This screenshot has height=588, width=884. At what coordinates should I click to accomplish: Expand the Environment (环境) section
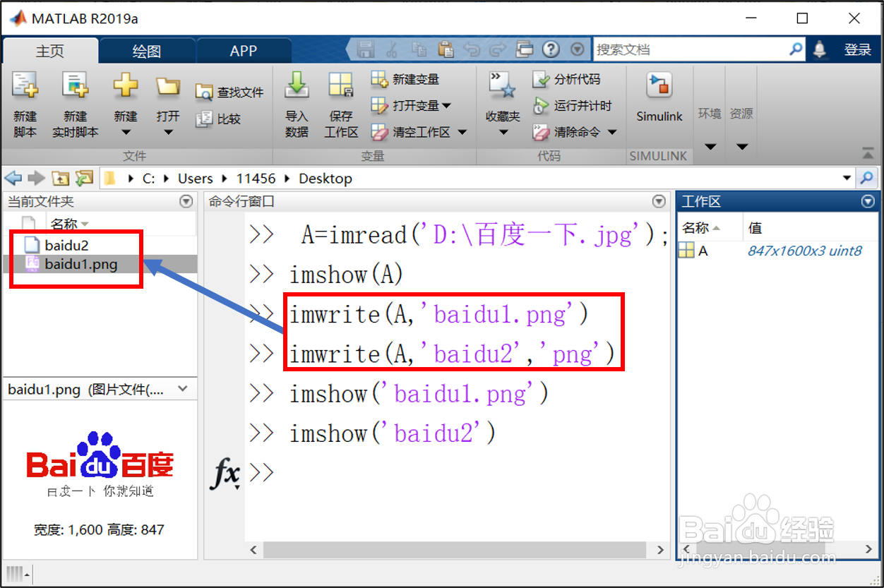tap(710, 147)
